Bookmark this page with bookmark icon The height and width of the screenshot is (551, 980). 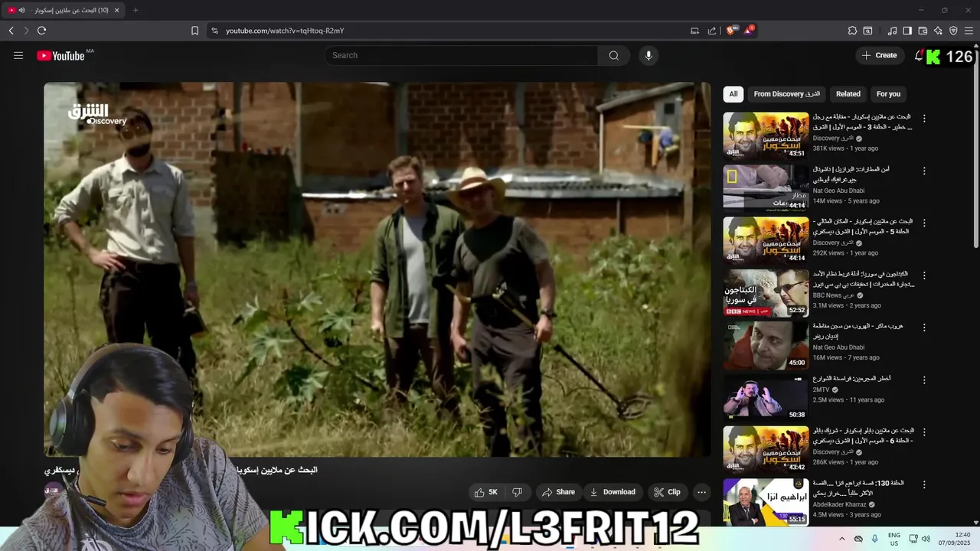pos(194,31)
